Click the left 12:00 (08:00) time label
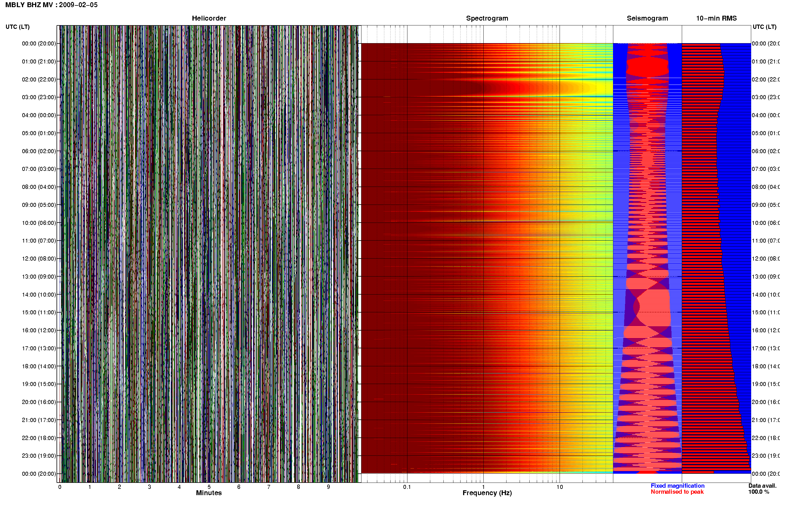Screen dimensions: 812x508 point(39,259)
